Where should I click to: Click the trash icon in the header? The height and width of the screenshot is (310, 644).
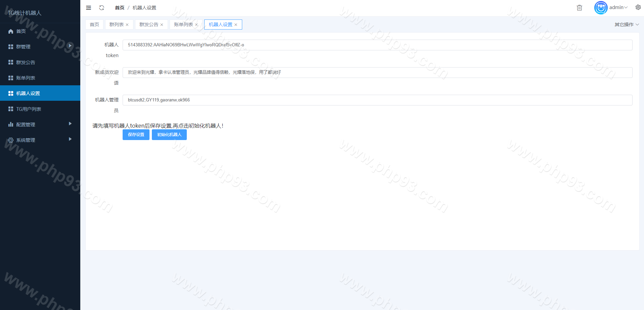tap(579, 8)
